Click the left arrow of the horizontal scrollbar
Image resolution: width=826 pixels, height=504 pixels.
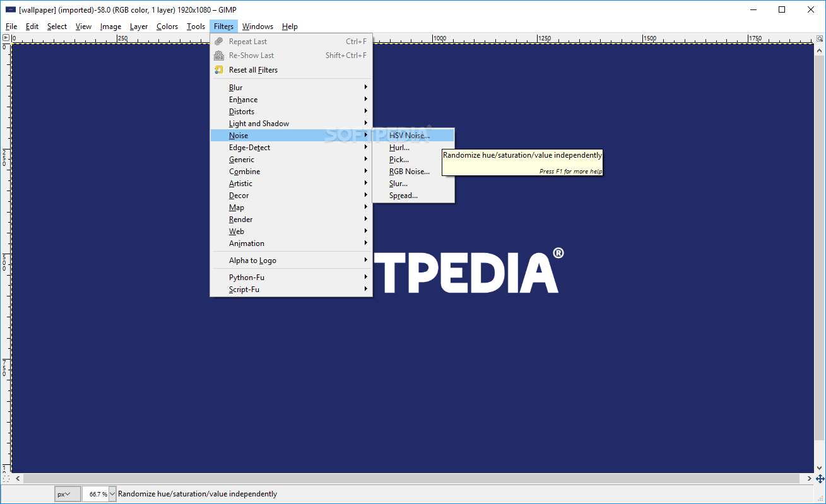17,478
